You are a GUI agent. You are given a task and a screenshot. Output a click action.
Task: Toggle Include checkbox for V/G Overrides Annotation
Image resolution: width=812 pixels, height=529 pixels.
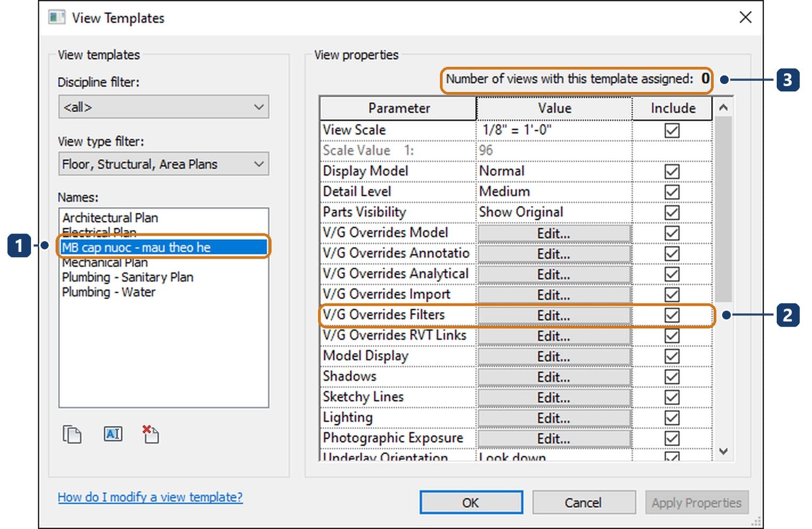tap(672, 253)
